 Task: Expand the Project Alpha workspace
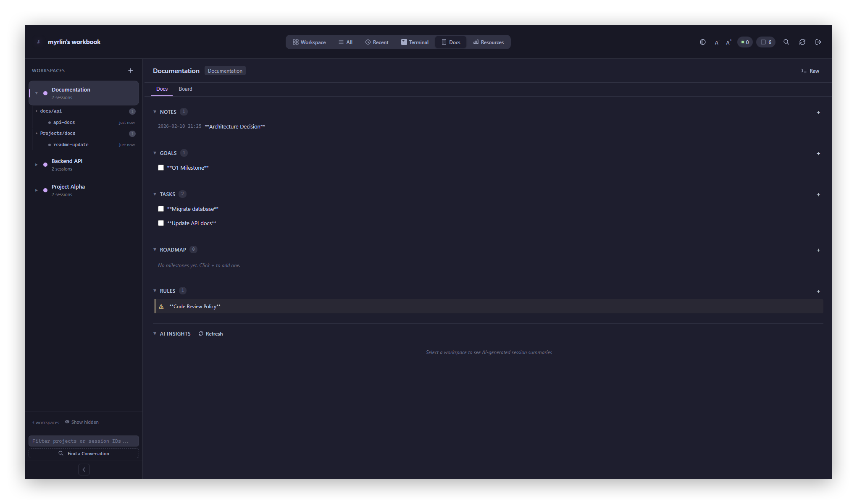pos(37,190)
